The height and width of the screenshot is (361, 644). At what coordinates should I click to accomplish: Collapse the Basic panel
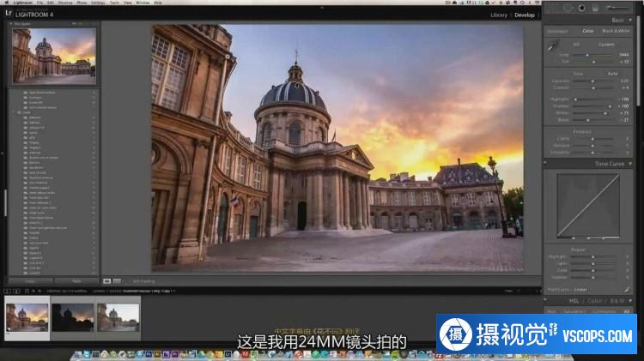click(x=630, y=20)
